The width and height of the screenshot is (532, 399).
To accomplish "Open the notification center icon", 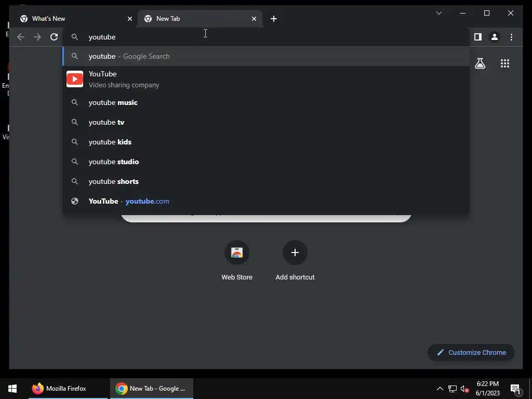I will pyautogui.click(x=515, y=389).
